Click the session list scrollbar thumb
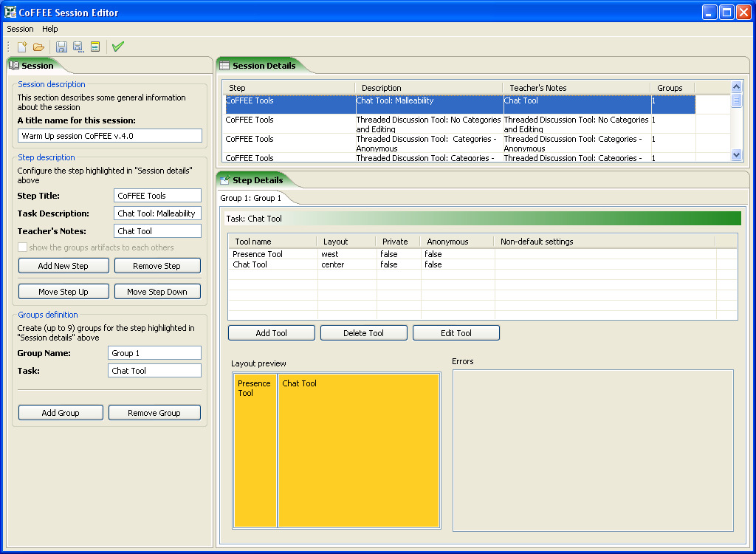This screenshot has width=756, height=554. click(x=736, y=100)
